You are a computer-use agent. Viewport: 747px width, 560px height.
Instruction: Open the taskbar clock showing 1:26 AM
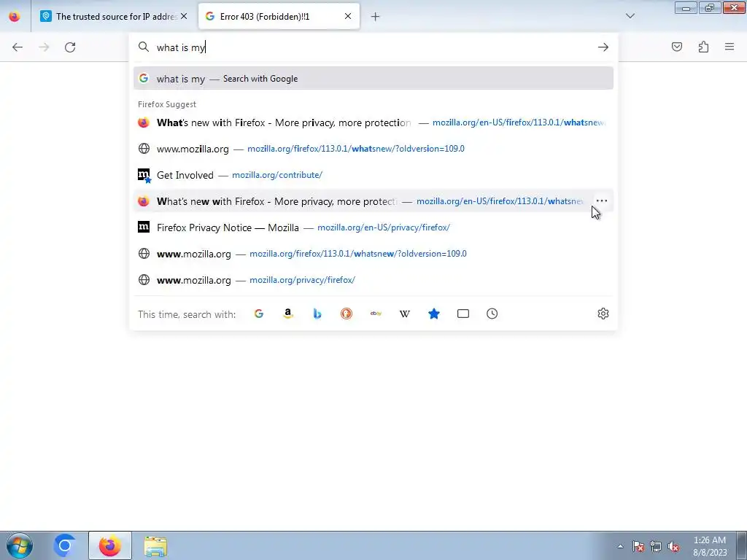point(710,546)
